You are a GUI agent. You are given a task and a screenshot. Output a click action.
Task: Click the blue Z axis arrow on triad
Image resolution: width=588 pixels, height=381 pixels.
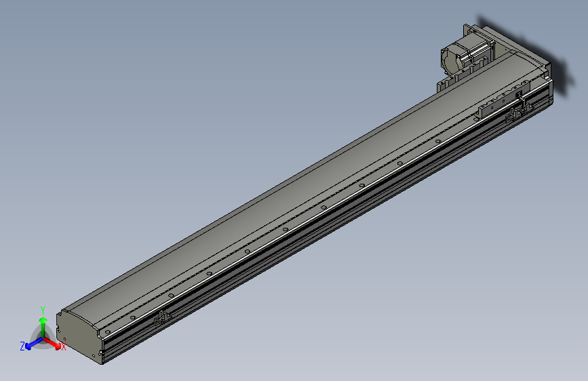[x=34, y=344]
